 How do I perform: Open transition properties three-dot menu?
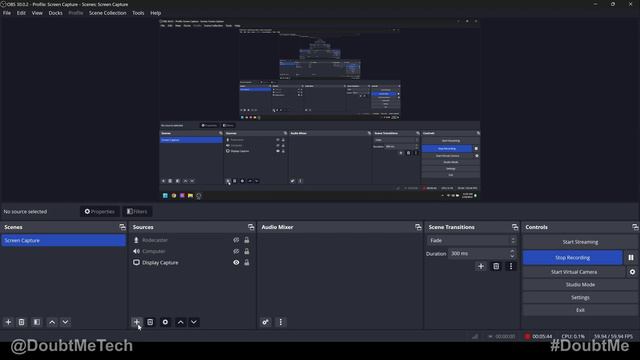[x=511, y=266]
